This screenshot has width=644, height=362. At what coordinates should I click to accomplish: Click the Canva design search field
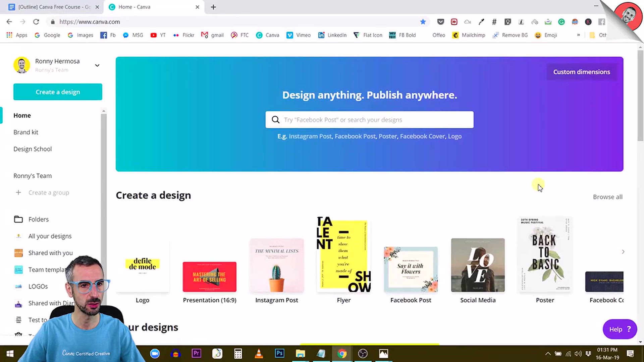[x=369, y=120]
